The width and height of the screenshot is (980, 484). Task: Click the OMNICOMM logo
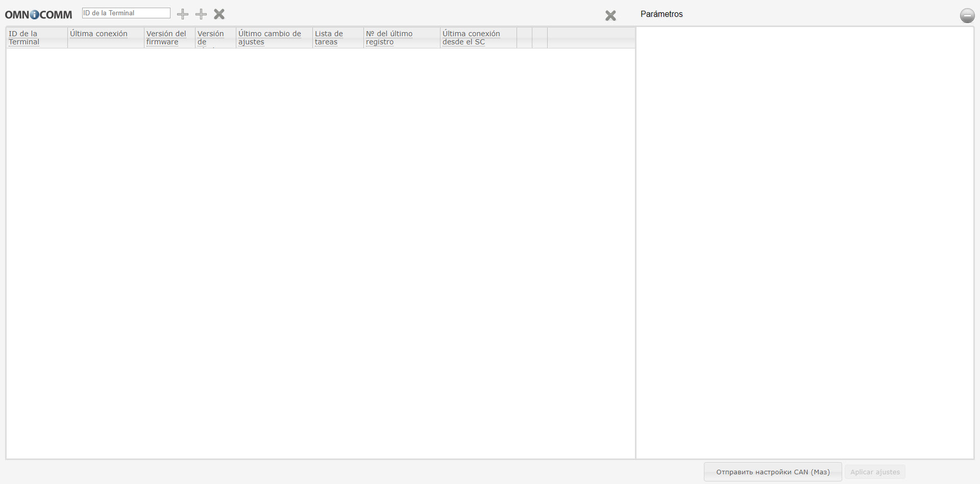click(38, 15)
